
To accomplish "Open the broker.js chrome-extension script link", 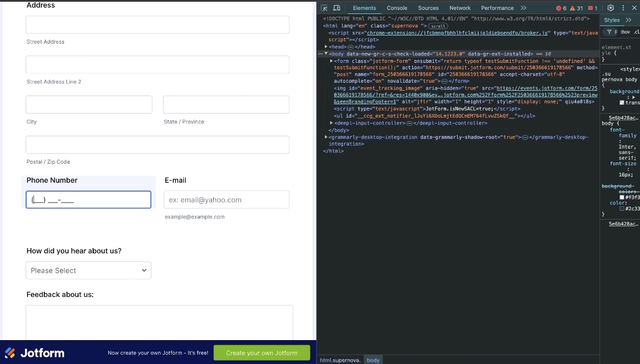I will [x=457, y=33].
